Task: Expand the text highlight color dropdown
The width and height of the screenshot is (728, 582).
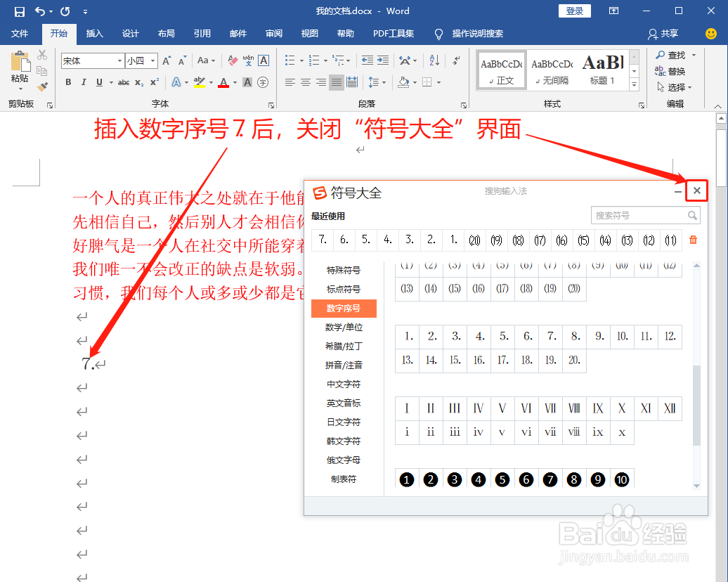Action: pyautogui.click(x=212, y=82)
